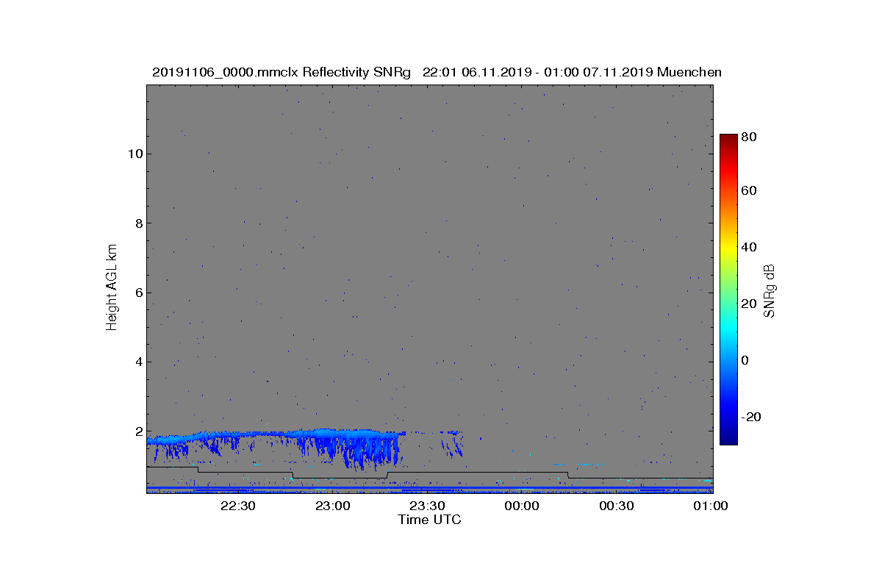Click the dark blue bottom of colorbar
The image size is (882, 588).
(728, 437)
